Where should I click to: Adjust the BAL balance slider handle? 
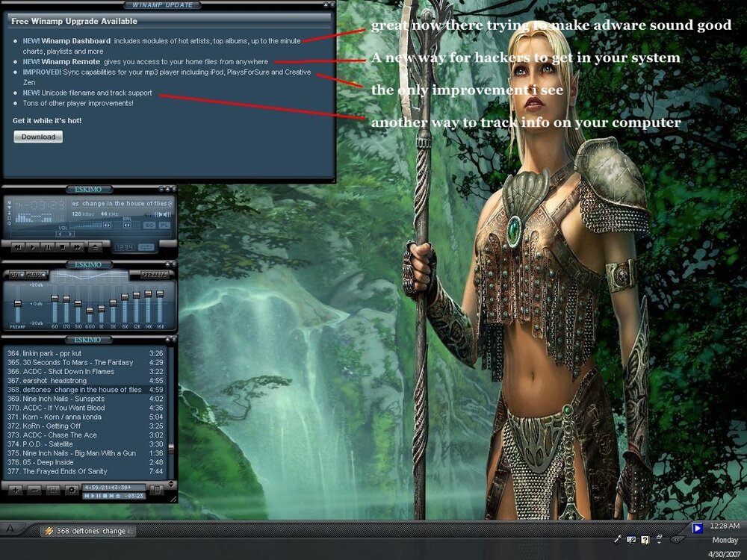127,225
